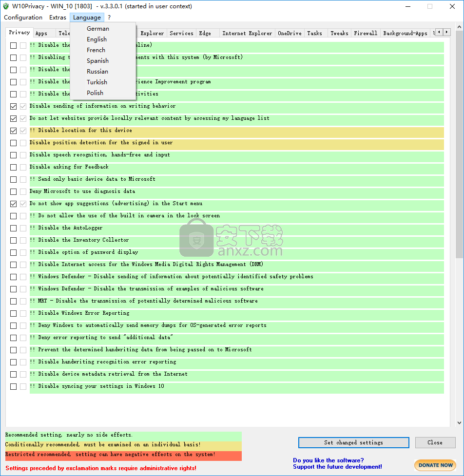Click Set changed settings button
Screen dimensions: 464x476
pos(354,442)
